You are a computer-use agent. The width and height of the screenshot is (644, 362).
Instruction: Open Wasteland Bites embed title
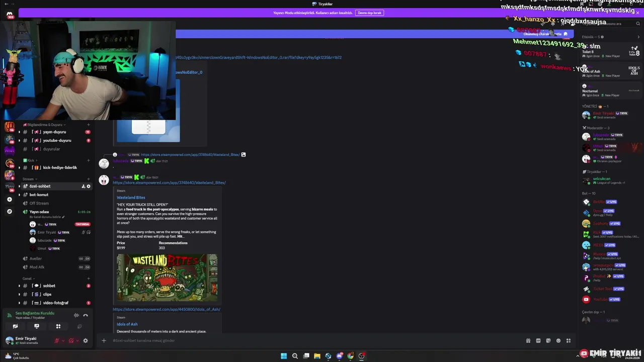pos(131,198)
